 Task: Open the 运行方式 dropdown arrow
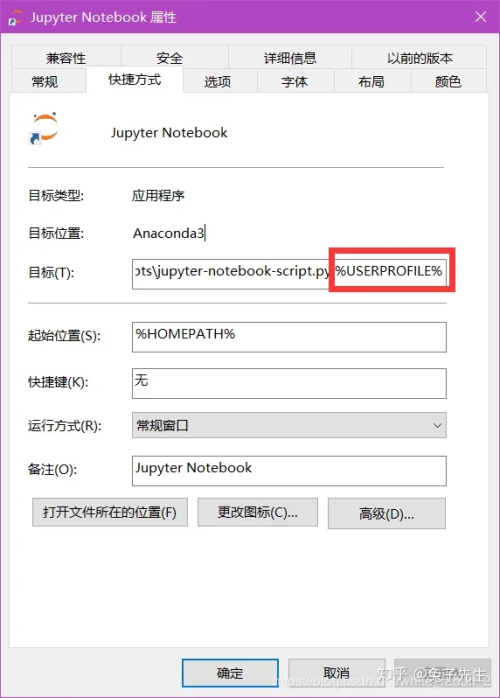point(437,425)
